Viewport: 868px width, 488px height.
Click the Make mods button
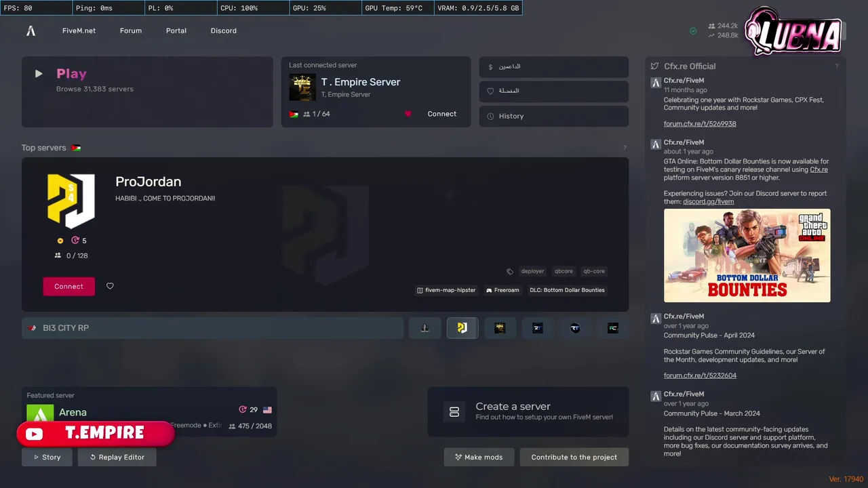point(479,457)
